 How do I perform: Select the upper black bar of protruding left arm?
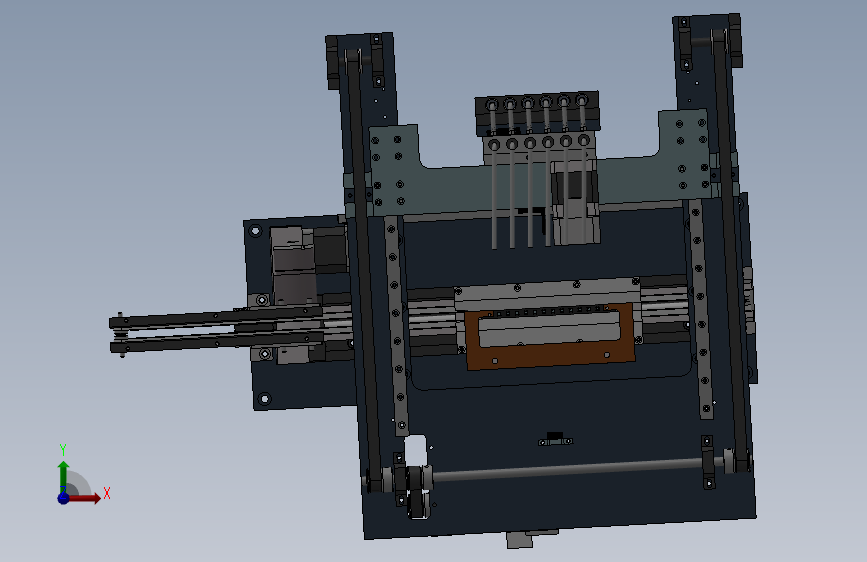coord(216,318)
